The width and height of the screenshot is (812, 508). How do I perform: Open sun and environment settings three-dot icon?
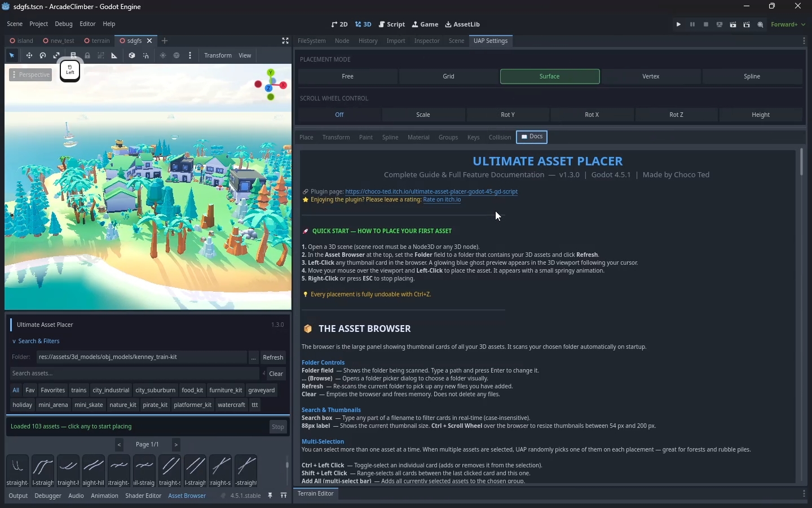191,56
